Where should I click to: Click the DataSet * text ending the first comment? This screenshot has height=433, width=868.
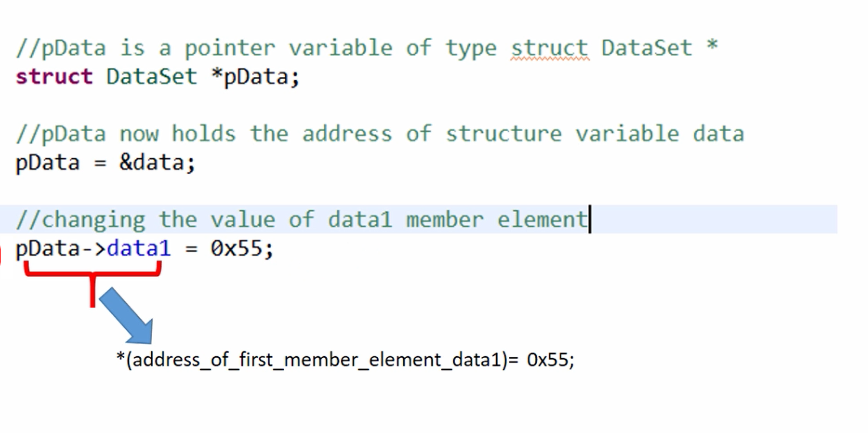pyautogui.click(x=660, y=48)
